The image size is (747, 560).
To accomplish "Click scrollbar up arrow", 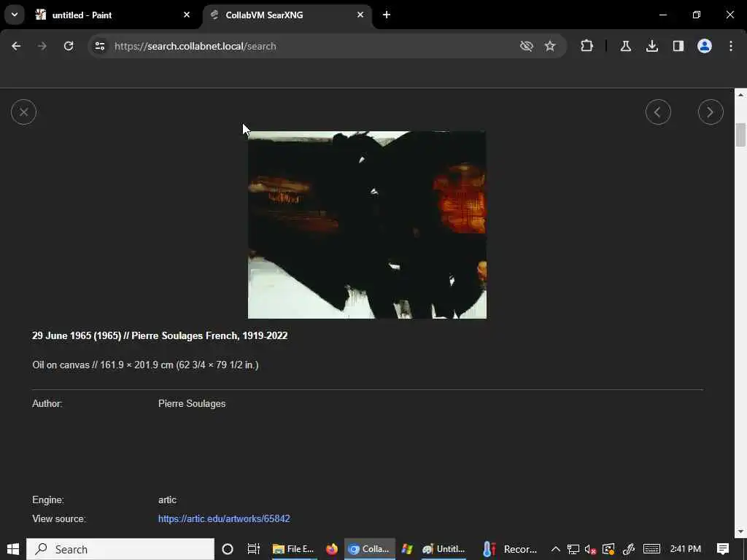I will 740,95.
